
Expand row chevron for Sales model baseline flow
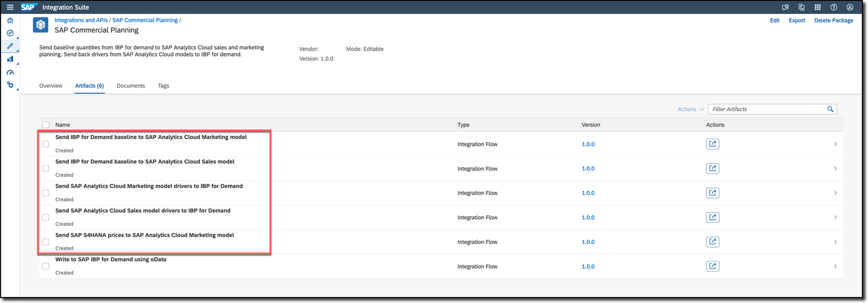tap(835, 169)
